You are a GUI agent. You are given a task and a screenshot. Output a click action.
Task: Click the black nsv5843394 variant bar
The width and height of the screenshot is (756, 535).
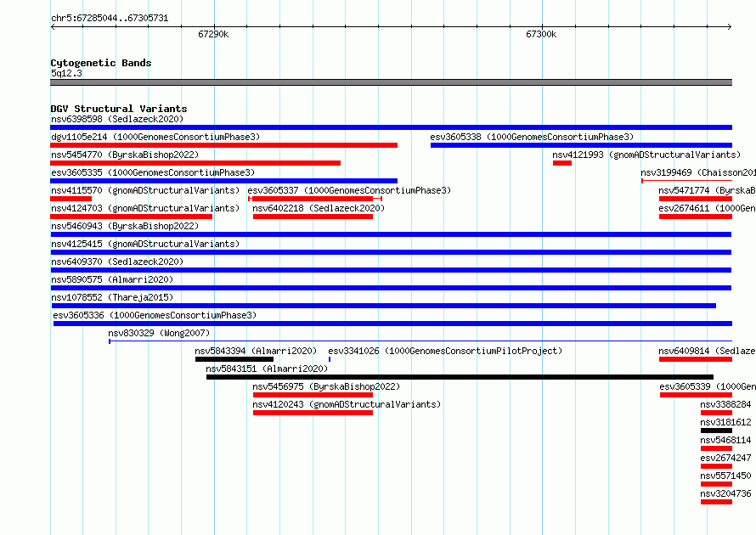[234, 359]
